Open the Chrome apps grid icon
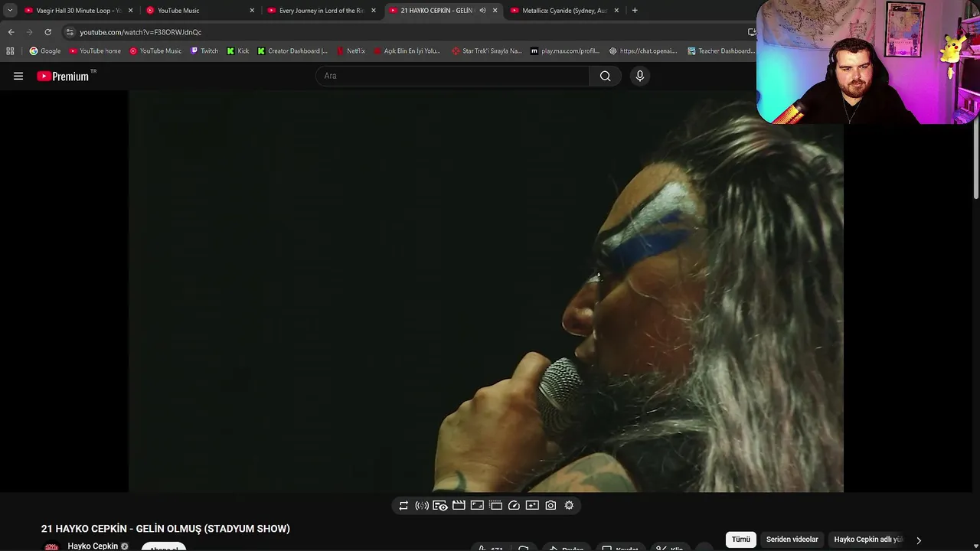 [x=10, y=51]
